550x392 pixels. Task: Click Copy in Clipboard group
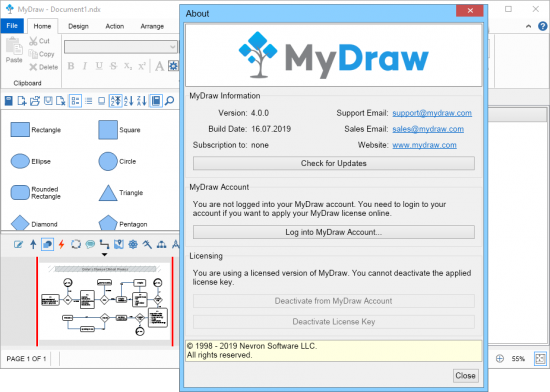pos(41,54)
